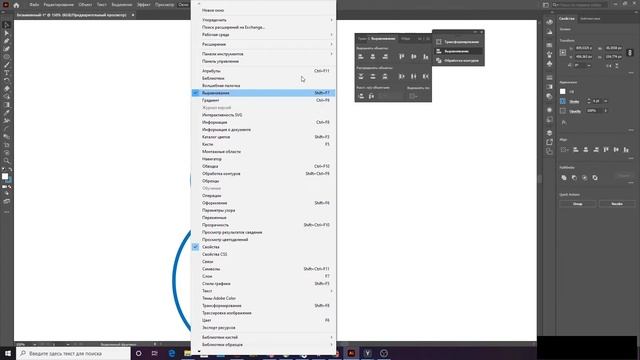640x360 pixels.
Task: Click the opacity value field
Action: 594,111
